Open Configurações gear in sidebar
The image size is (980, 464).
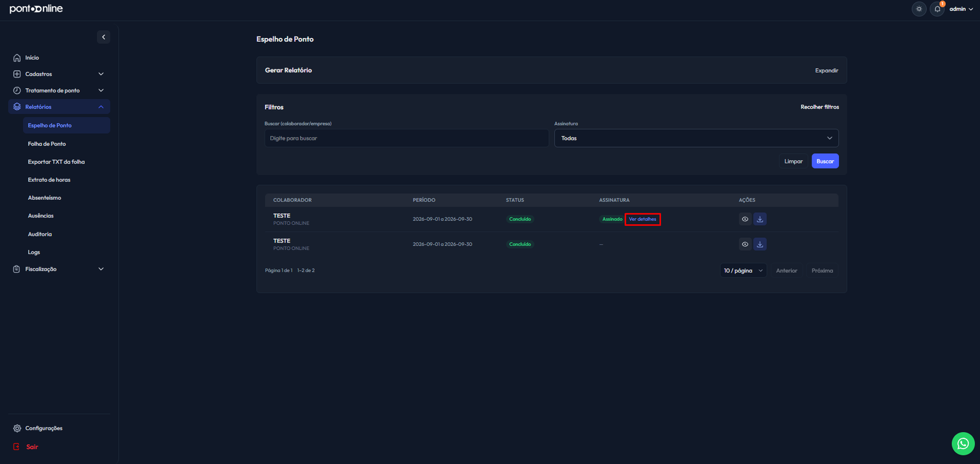(x=17, y=428)
